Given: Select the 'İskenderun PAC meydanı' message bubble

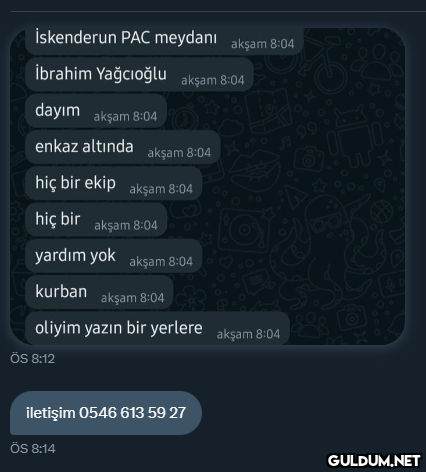Looking at the screenshot, I should pos(164,41).
